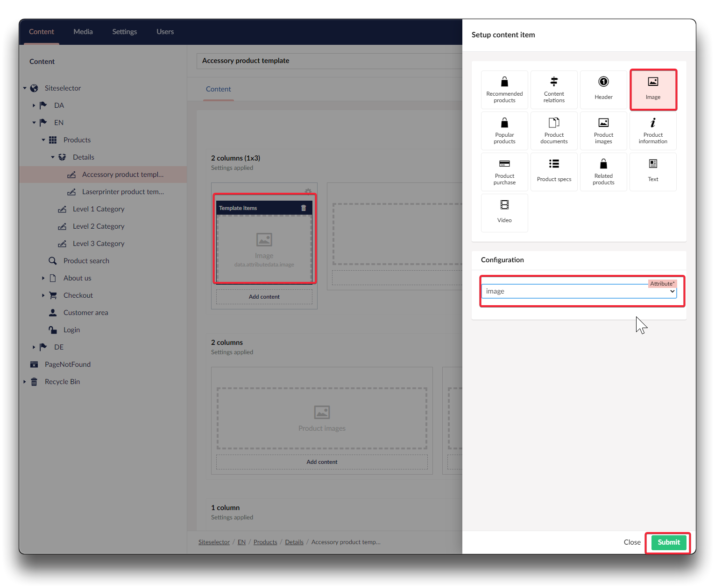The height and width of the screenshot is (588, 715).
Task: Select the Recommended products content item
Action: 504,90
